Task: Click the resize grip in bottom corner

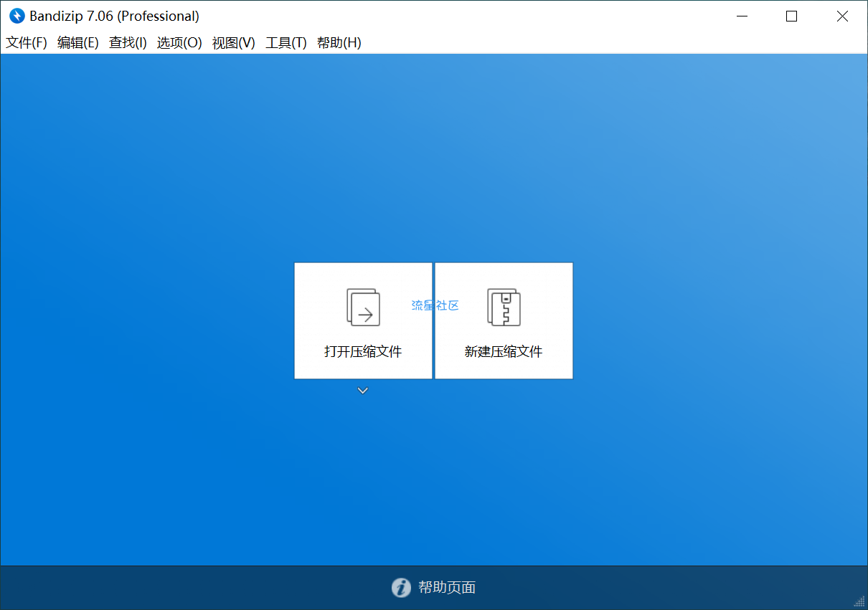Action: (x=860, y=602)
